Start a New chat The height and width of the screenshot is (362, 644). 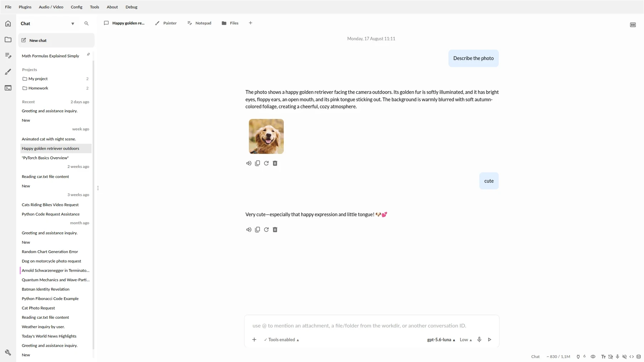[56, 40]
